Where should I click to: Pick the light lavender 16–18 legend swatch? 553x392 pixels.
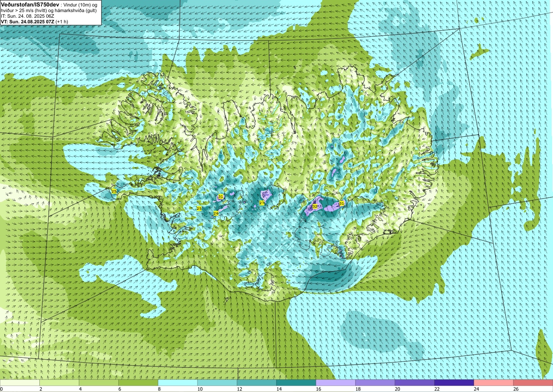[x=336, y=383]
